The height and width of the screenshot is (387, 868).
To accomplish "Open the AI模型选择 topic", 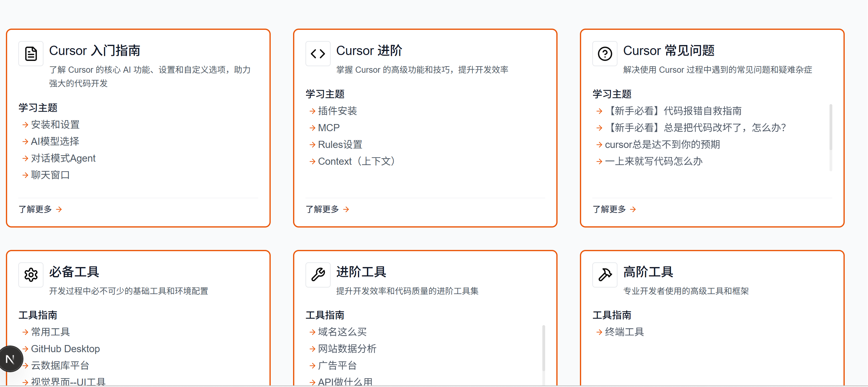I will (x=55, y=141).
